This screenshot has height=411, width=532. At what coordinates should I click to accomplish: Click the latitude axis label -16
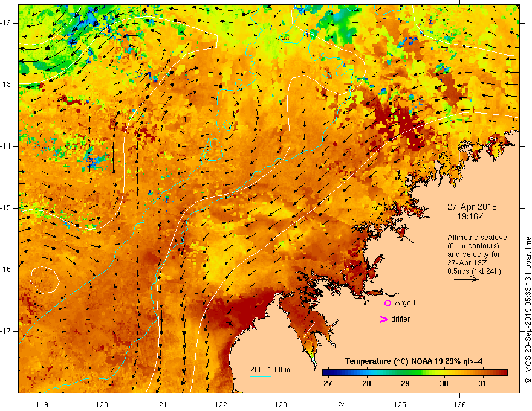point(7,270)
